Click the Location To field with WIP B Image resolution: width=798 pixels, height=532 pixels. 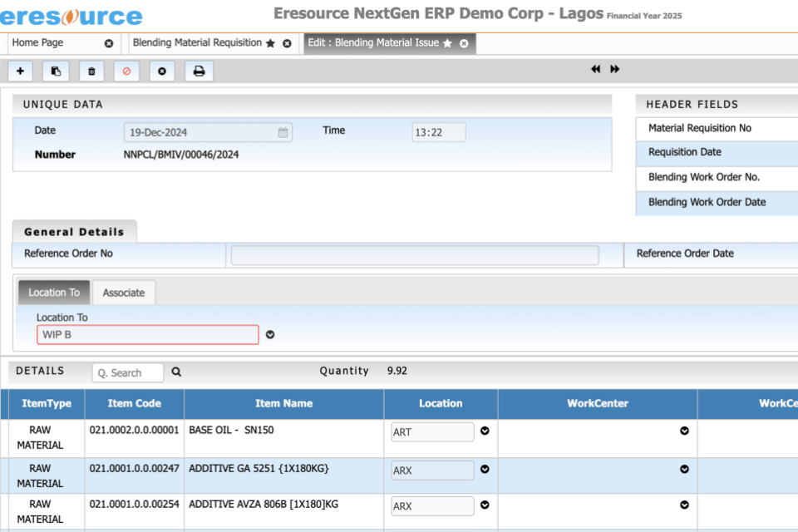pyautogui.click(x=148, y=334)
